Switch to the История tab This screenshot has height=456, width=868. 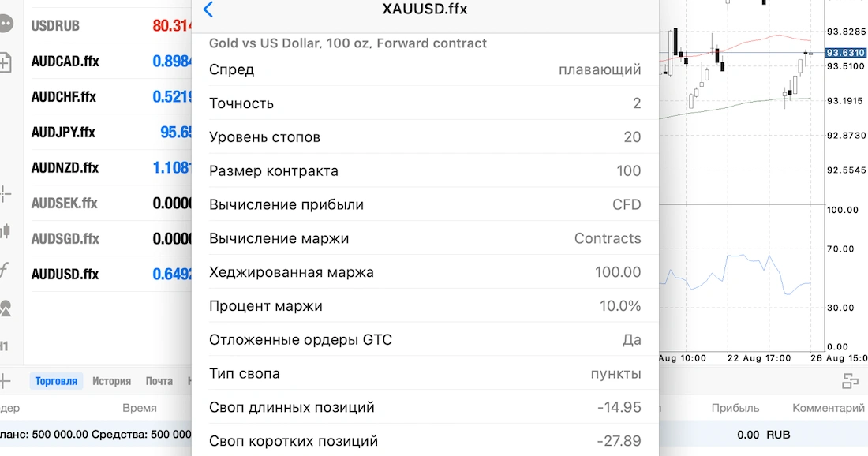pos(111,380)
